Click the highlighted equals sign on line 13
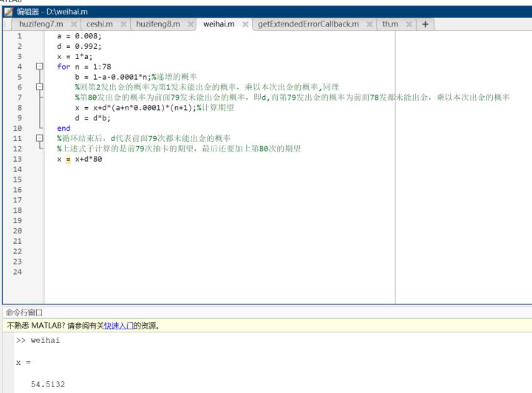Screen dimensions: 532x393 pos(68,159)
